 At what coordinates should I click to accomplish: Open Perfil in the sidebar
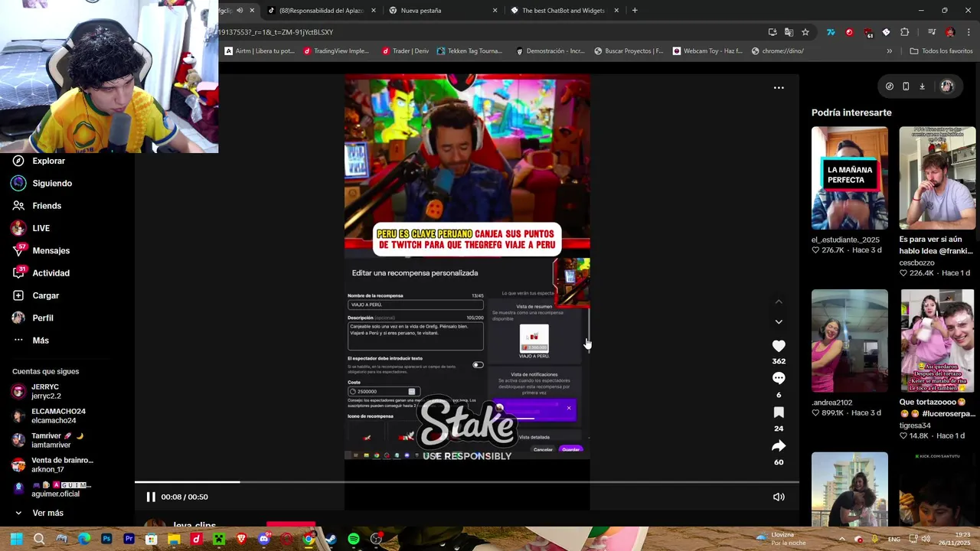tap(33, 318)
